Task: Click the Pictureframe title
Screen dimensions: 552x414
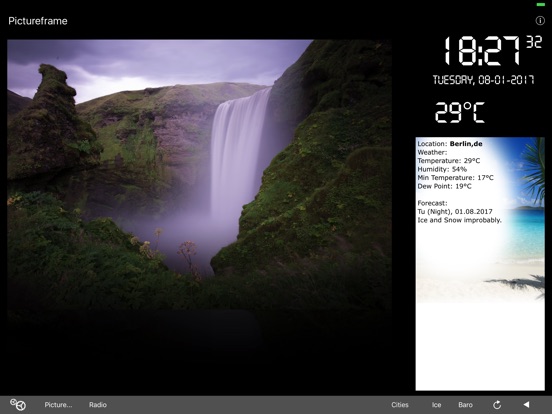Action: pyautogui.click(x=38, y=21)
